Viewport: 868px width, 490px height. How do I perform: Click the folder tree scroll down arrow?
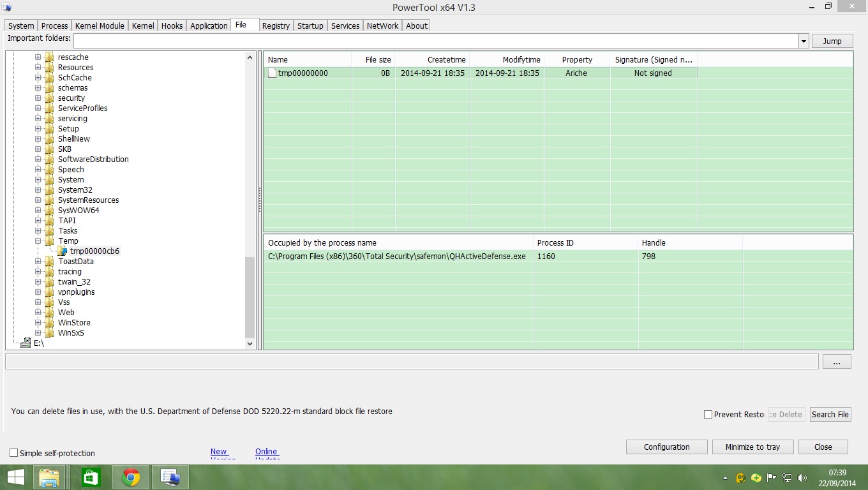coord(250,344)
